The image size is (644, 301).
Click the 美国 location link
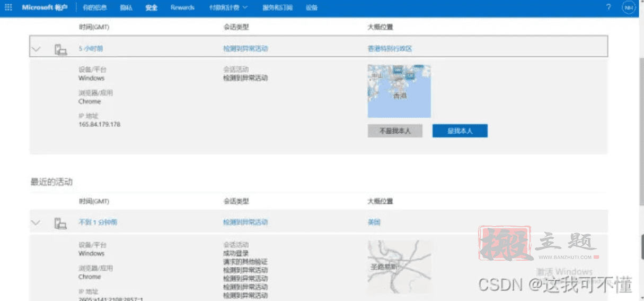tap(374, 222)
